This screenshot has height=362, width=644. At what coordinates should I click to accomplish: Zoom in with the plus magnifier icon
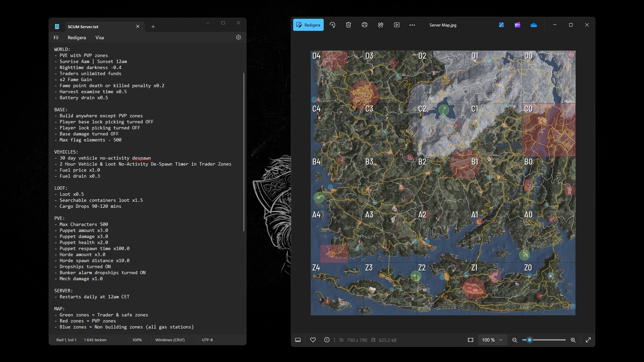pos(573,340)
